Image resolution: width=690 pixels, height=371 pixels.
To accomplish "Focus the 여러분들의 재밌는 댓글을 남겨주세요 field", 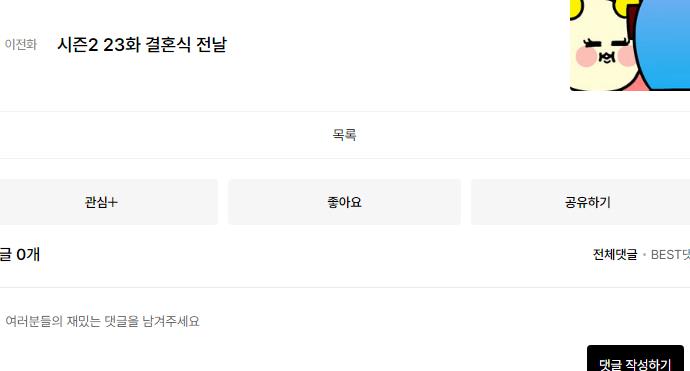I will pyautogui.click(x=102, y=321).
